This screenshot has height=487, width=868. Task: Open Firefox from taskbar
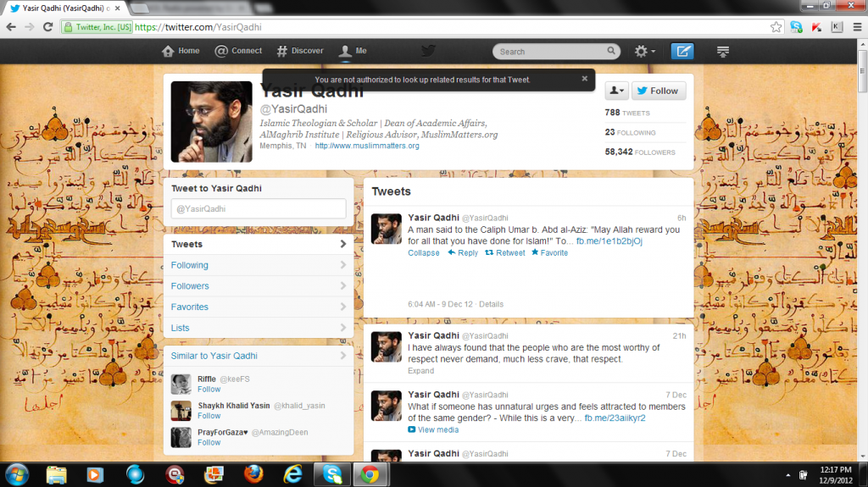point(253,475)
